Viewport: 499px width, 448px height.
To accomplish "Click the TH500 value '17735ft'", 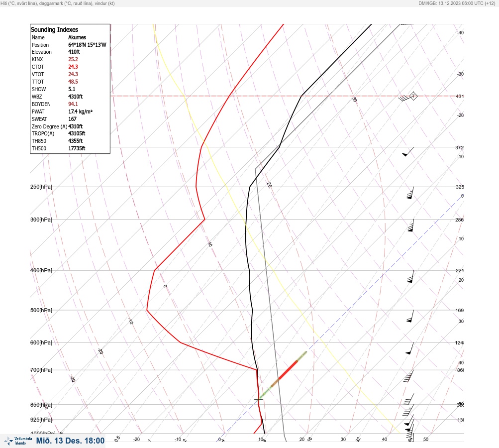I will (x=77, y=148).
